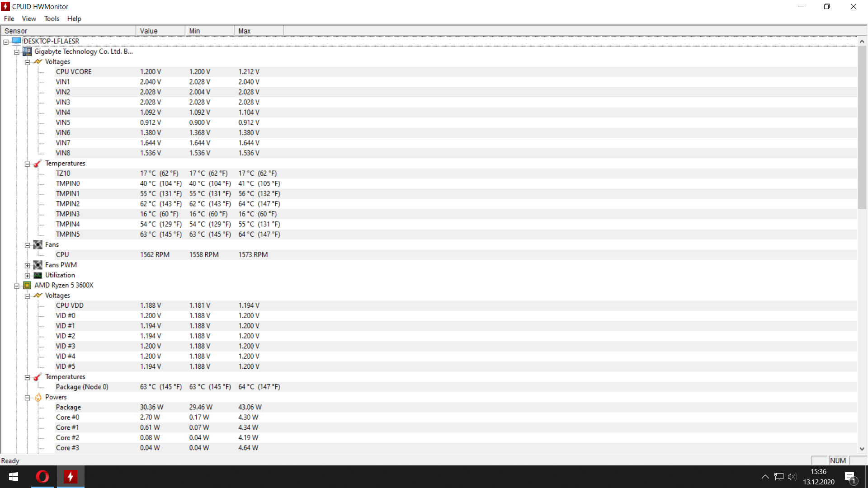Click the Powers flame icon
Image resolution: width=868 pixels, height=488 pixels.
tap(38, 397)
